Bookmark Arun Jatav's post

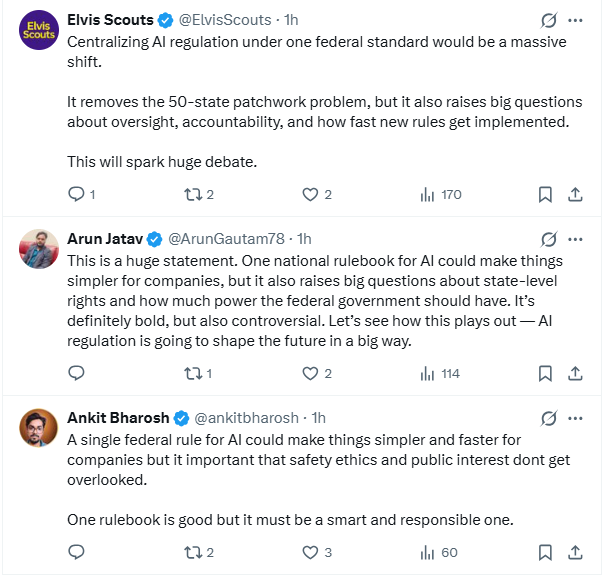coord(546,373)
